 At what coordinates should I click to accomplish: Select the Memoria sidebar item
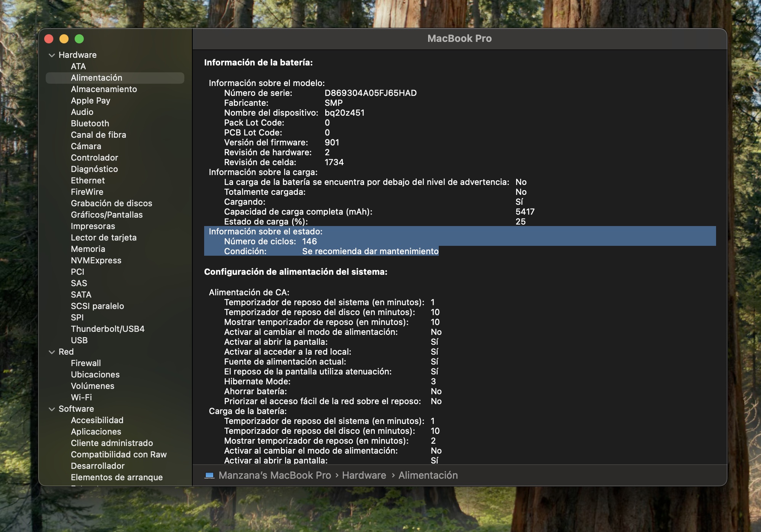point(88,249)
